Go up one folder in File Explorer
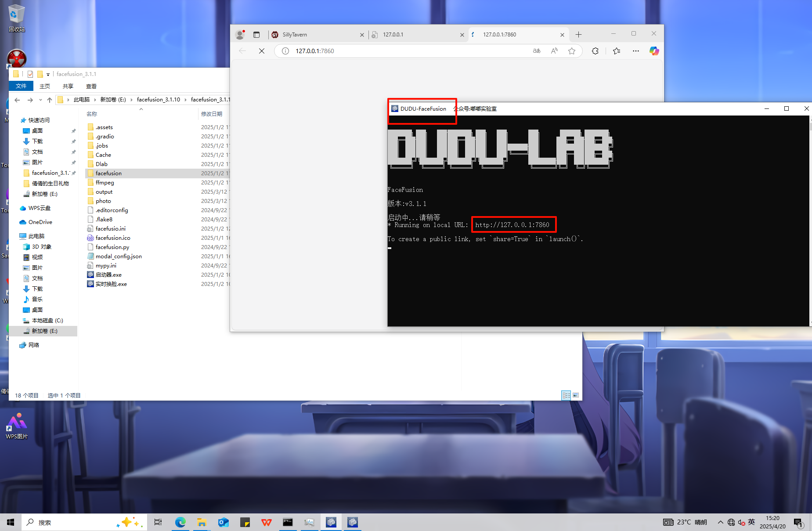The image size is (812, 531). 50,100
